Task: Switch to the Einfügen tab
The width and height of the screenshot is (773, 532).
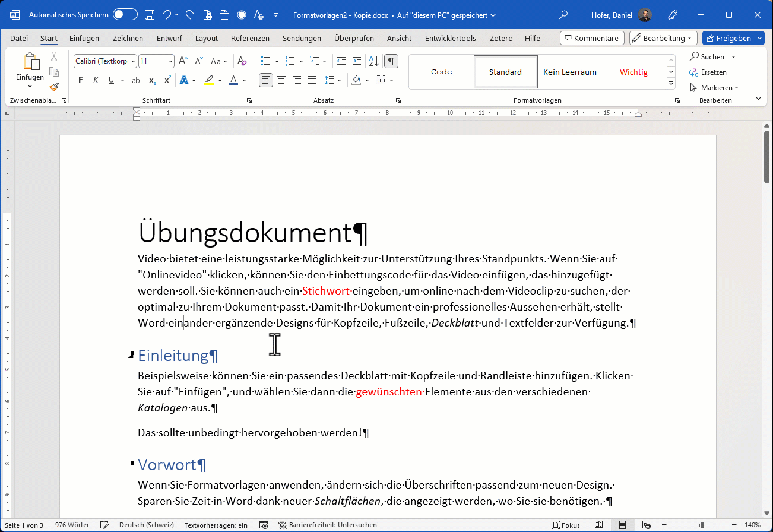Action: pos(84,39)
